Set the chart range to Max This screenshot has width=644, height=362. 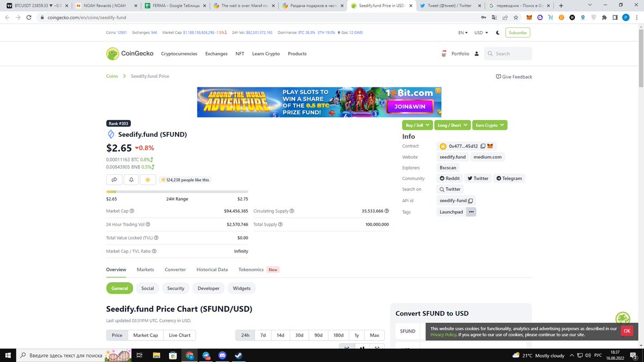coord(375,335)
